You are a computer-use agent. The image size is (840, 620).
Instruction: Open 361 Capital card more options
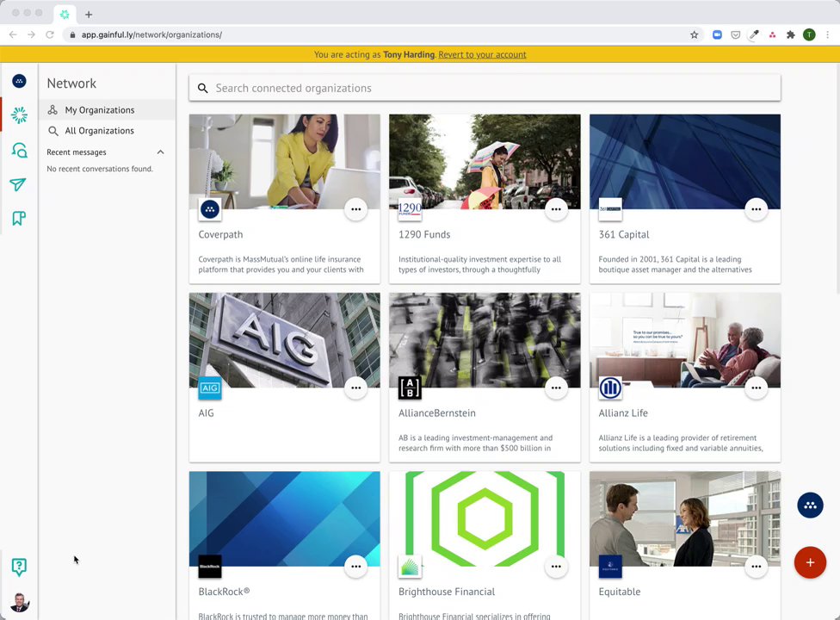click(756, 209)
